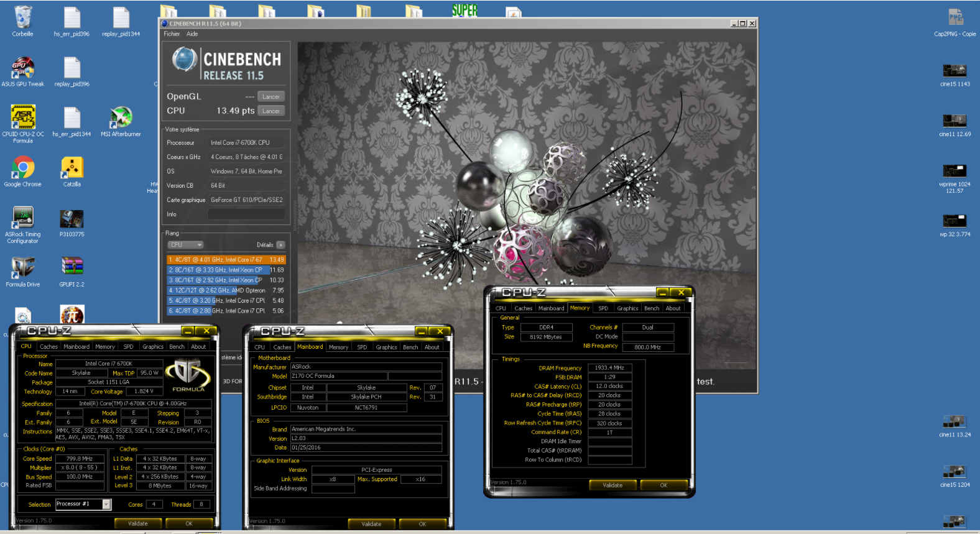The width and height of the screenshot is (980, 534).
Task: Click OK in Memory CPU-Z window
Action: click(663, 485)
